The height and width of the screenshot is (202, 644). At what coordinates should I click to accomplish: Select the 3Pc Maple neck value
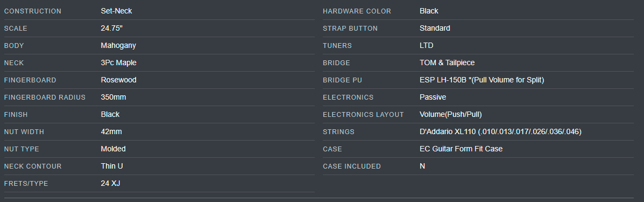(119, 63)
